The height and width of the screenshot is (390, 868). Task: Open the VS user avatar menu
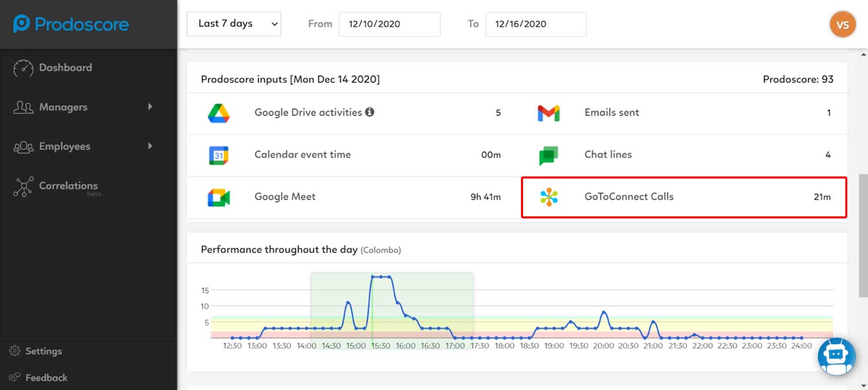[x=842, y=24]
